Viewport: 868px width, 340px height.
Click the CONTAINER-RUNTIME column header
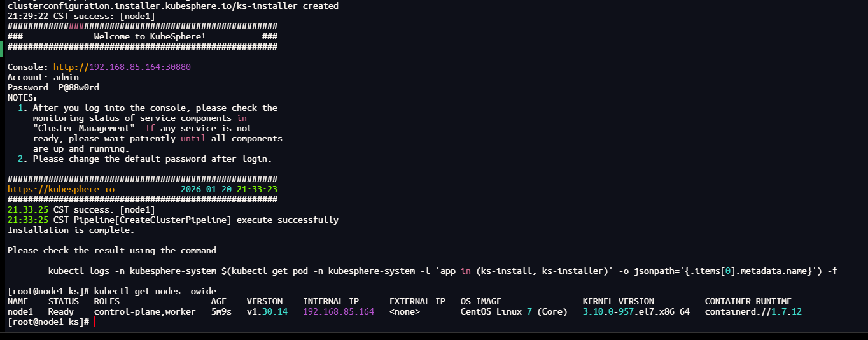[x=748, y=301]
